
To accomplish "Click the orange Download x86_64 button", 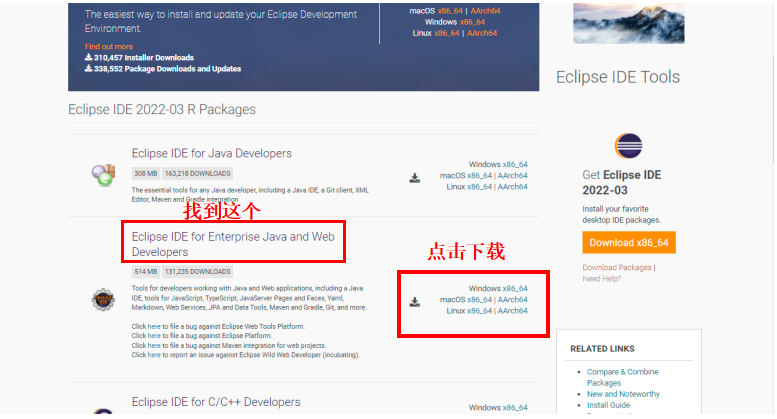I will (629, 243).
